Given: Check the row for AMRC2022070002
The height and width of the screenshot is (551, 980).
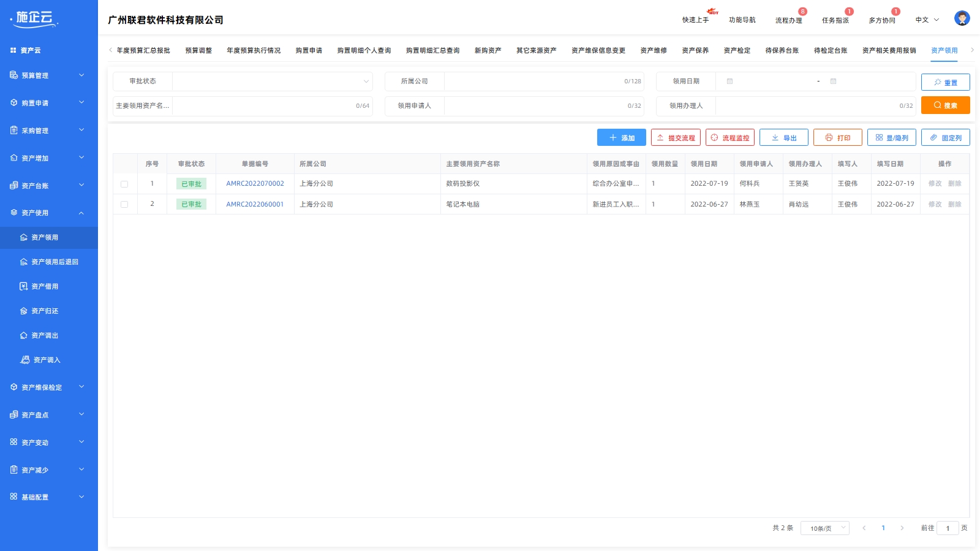Looking at the screenshot, I should [x=124, y=184].
